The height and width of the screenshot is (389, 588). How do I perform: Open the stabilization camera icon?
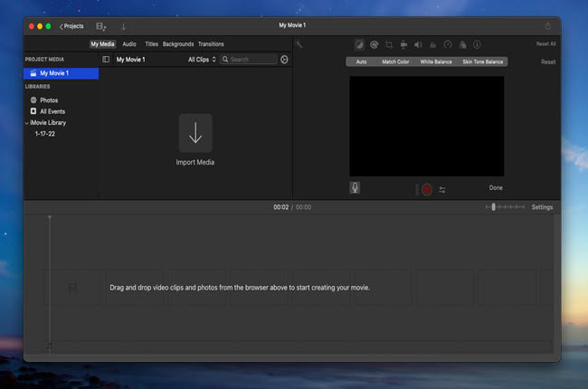click(403, 45)
